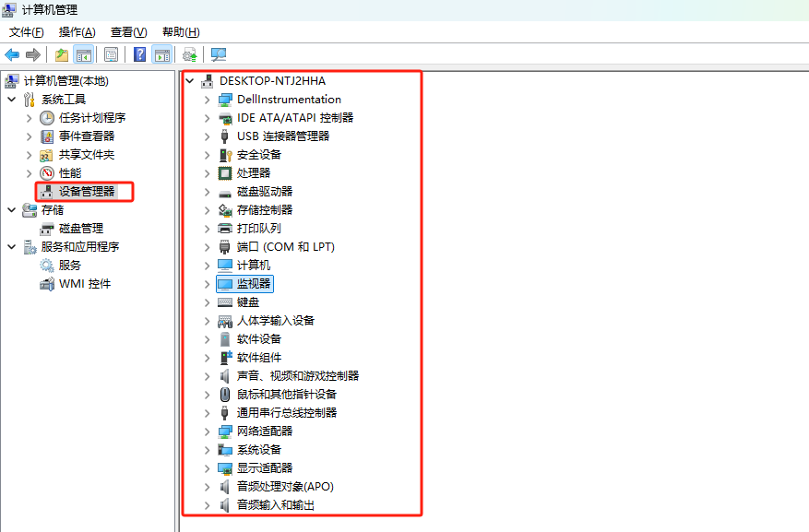Screen dimensions: 809x532
Task: Collapse the 服务和应用程序 node
Action: click(12, 247)
